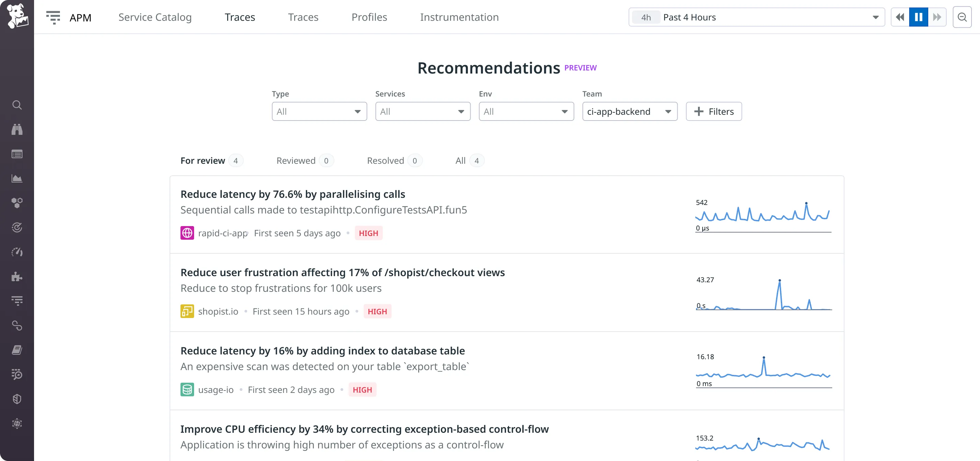Click the puzzle piece integrations icon

click(x=17, y=276)
